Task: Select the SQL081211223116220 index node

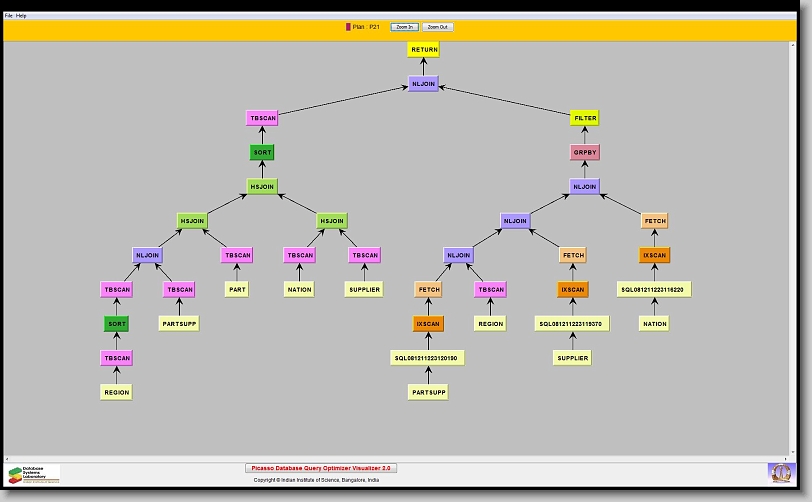Action: tap(655, 289)
